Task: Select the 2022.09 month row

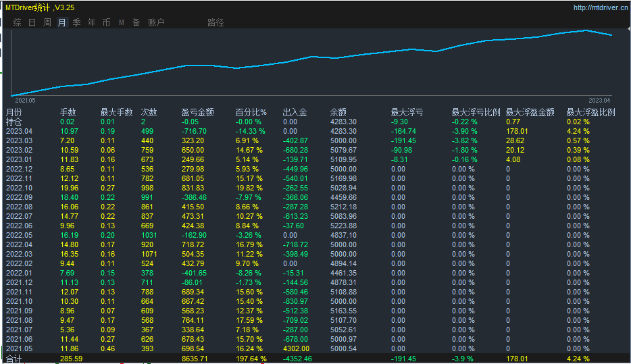Action: pos(20,197)
